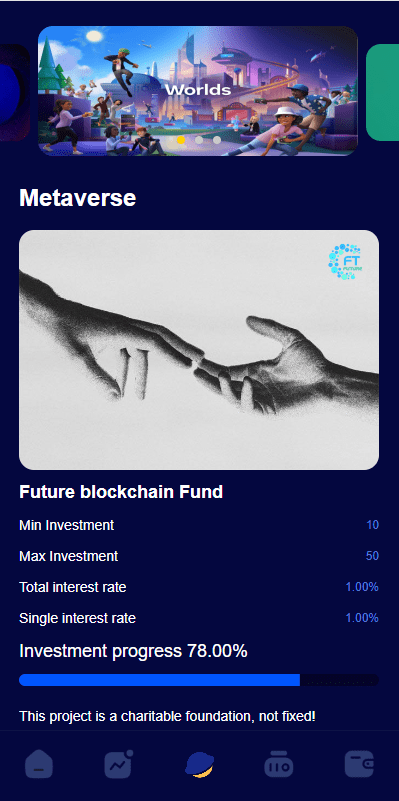Open the home icon in bottom navigation
The image size is (399, 801).
(x=39, y=764)
